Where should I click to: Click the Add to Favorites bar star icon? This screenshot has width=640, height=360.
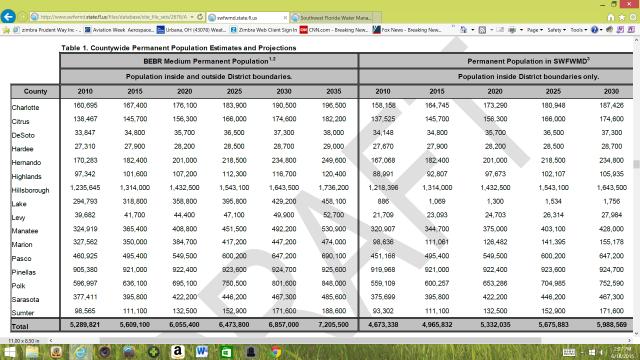(x=6, y=30)
